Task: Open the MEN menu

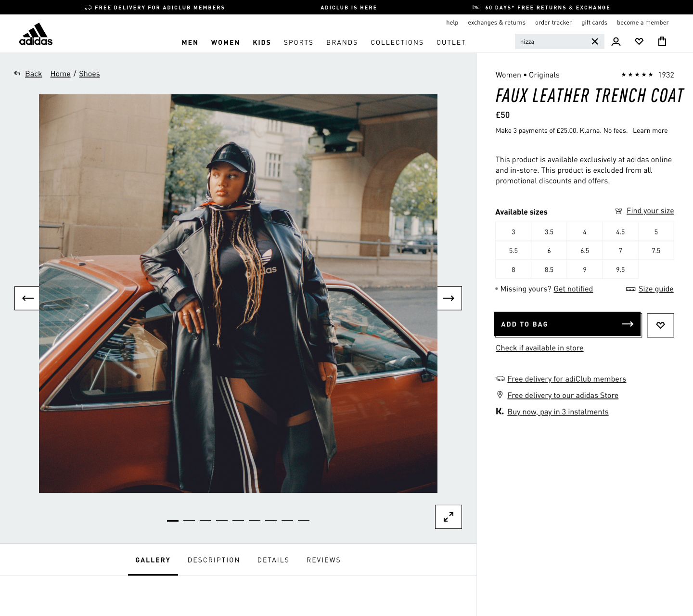Action: coord(190,42)
